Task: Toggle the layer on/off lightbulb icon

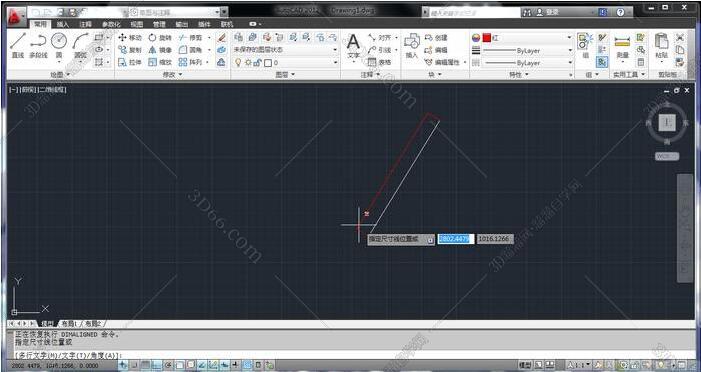Action: 238,63
